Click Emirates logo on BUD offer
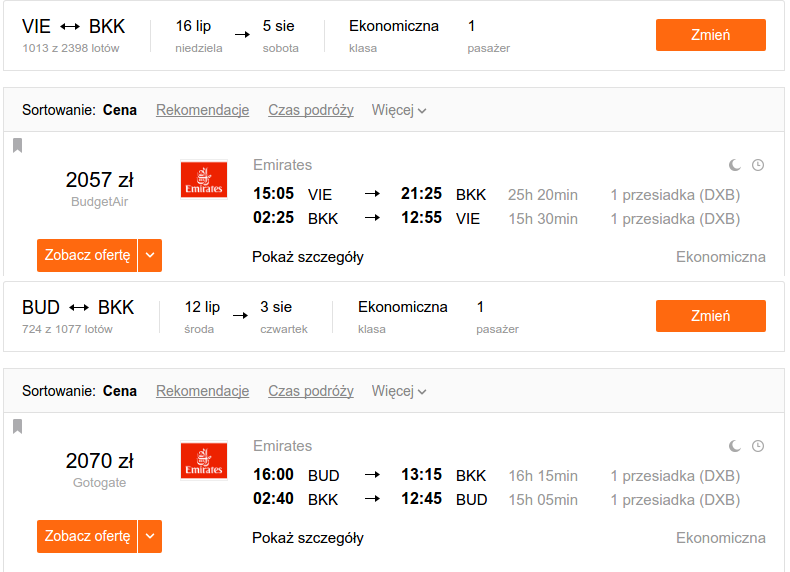 [204, 461]
